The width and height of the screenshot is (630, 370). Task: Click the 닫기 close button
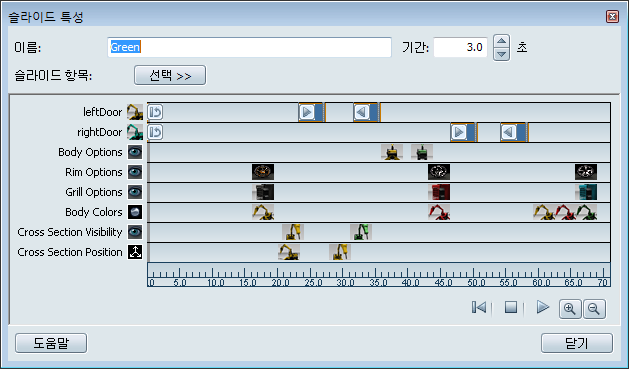point(577,343)
